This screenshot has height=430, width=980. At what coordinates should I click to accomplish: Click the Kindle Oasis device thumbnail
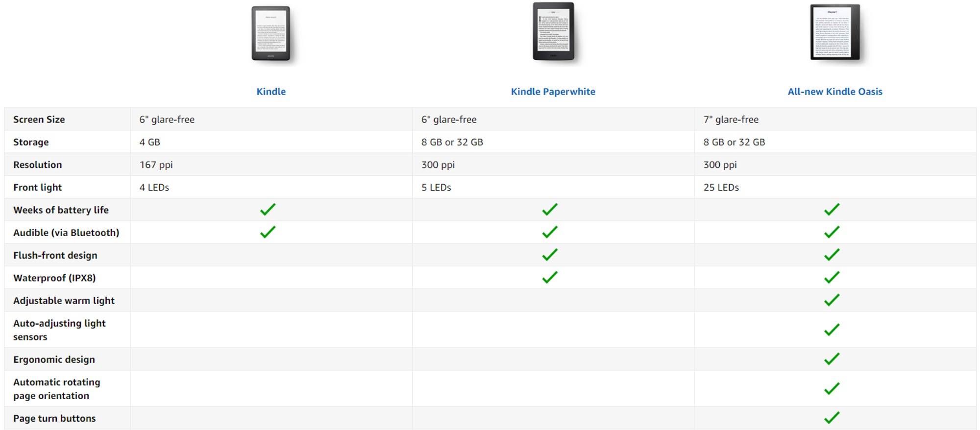tap(835, 32)
